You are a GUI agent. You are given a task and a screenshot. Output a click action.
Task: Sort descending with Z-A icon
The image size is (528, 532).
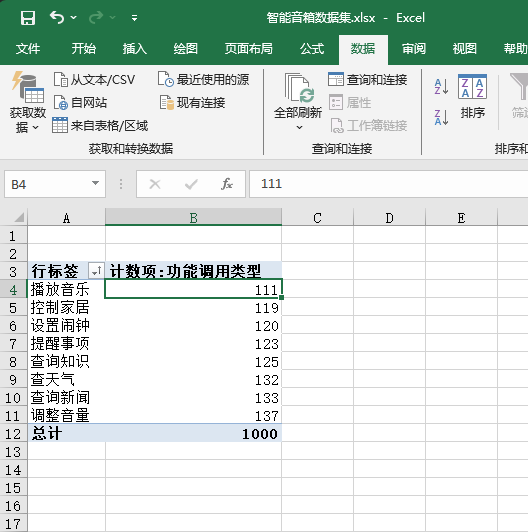coord(441,117)
